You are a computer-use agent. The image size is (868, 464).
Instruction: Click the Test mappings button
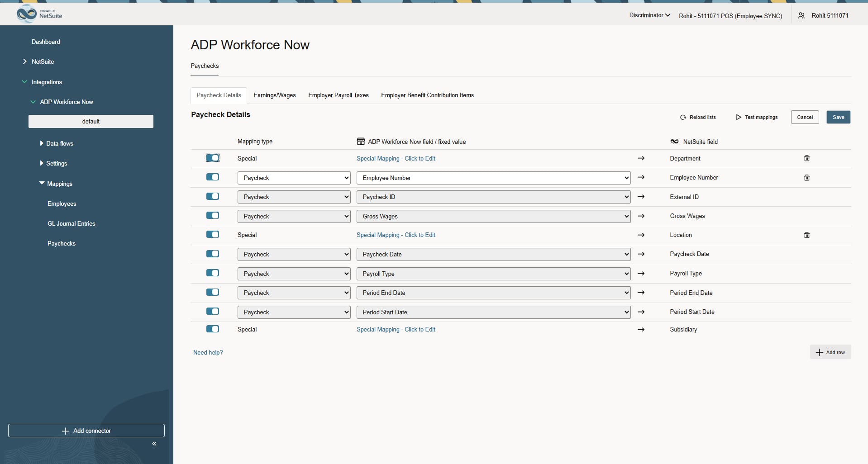(x=757, y=117)
